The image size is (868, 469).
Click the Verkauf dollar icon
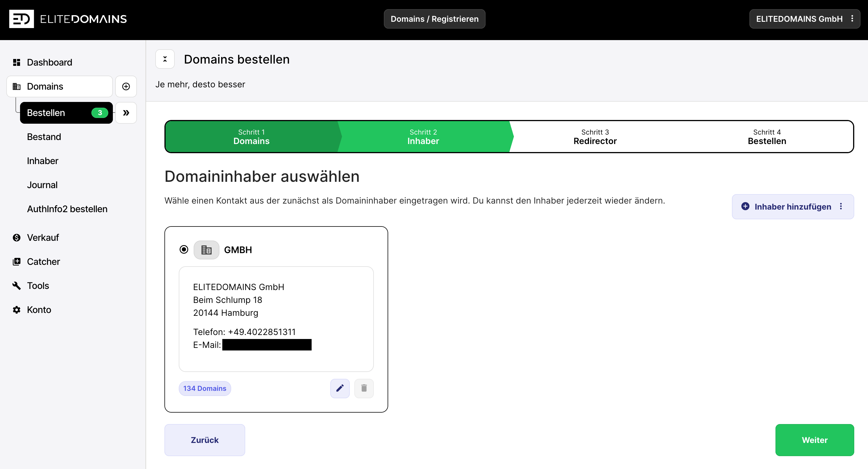(x=17, y=238)
